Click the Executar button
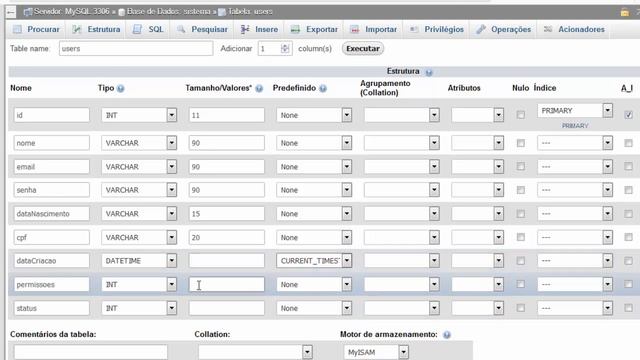The height and width of the screenshot is (360, 640). (363, 49)
